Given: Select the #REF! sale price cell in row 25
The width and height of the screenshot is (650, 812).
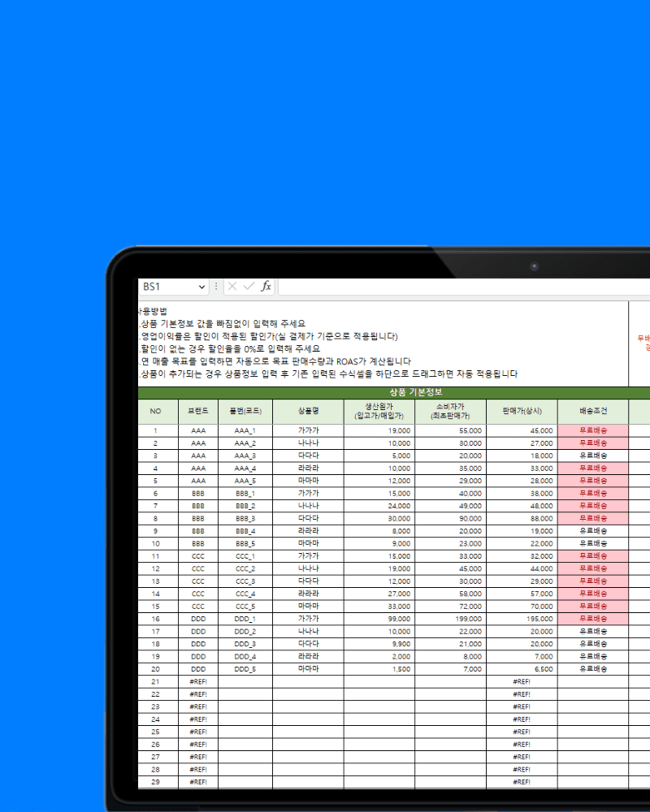Looking at the screenshot, I should click(522, 732).
